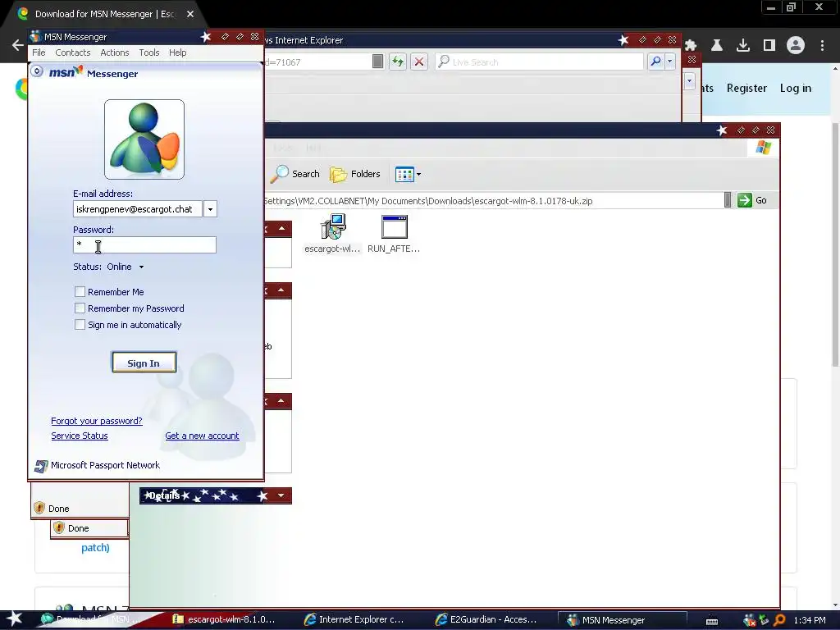
Task: Click the orange magnifier tray icon
Action: click(779, 620)
